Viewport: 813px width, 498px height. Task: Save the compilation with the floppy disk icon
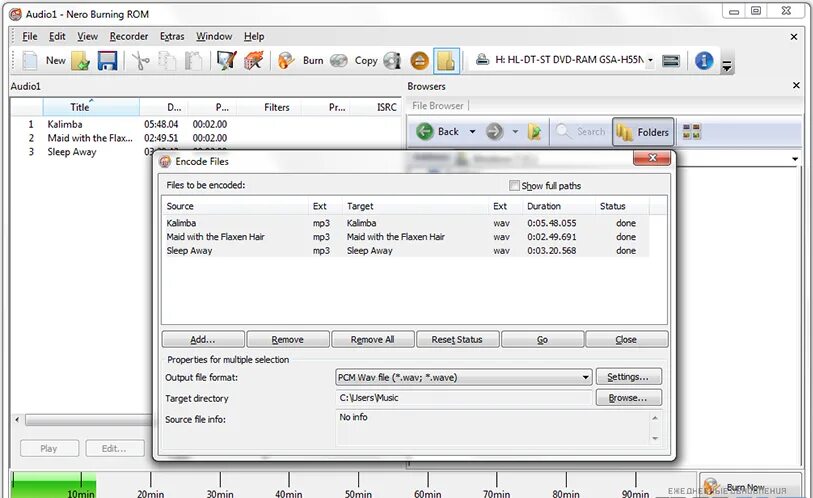click(107, 61)
